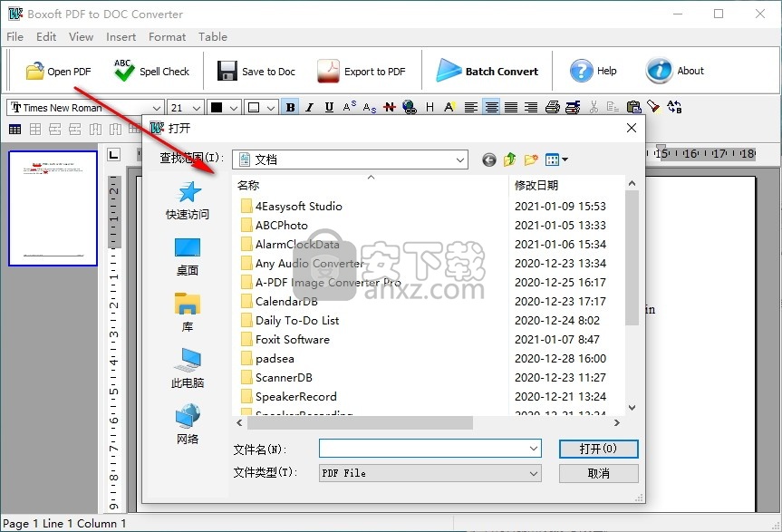Viewport: 782px width, 532px height.
Task: Click the Paste clipboard icon
Action: pyautogui.click(x=633, y=107)
